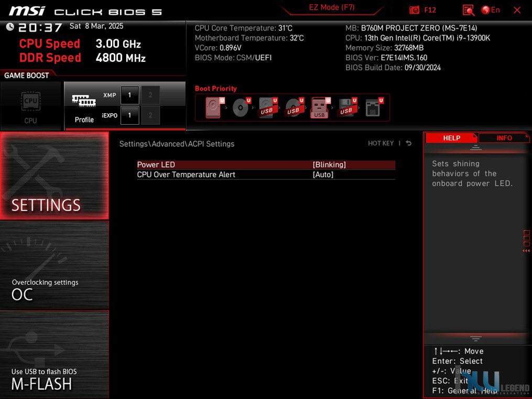
Task: Enable iEXPO profile 2
Action: point(150,115)
